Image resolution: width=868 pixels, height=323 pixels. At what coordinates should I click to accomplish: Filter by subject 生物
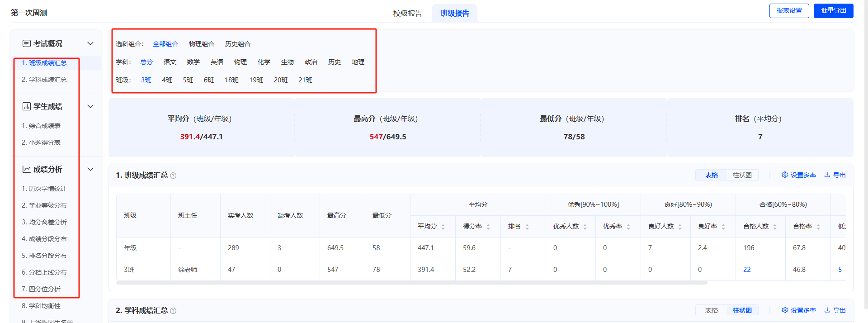coord(288,62)
